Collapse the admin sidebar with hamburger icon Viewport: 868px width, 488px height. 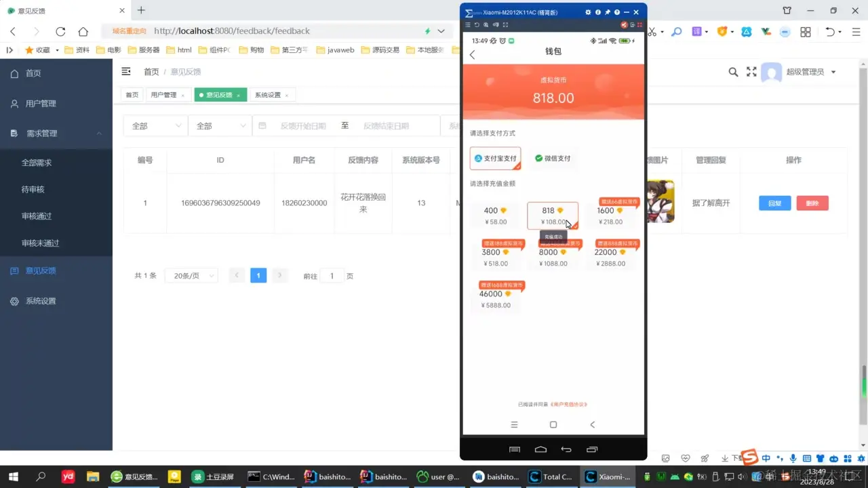tap(126, 71)
